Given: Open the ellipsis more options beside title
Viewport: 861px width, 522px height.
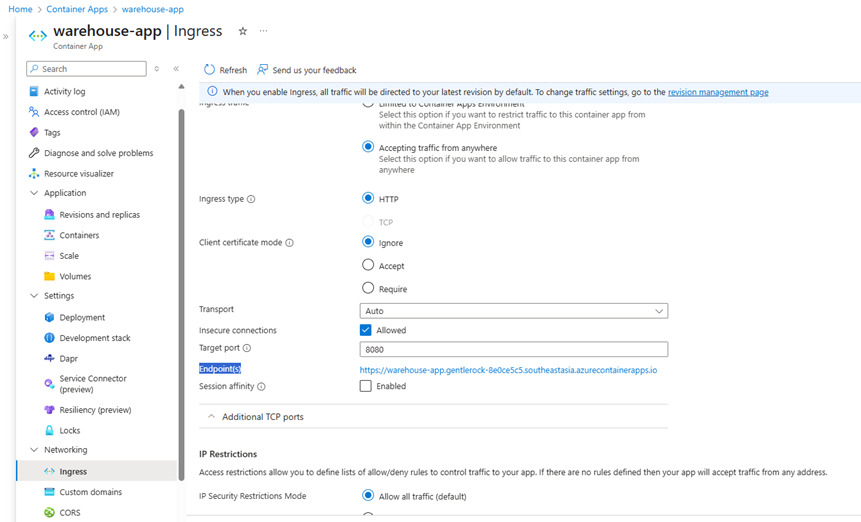Looking at the screenshot, I should (264, 31).
